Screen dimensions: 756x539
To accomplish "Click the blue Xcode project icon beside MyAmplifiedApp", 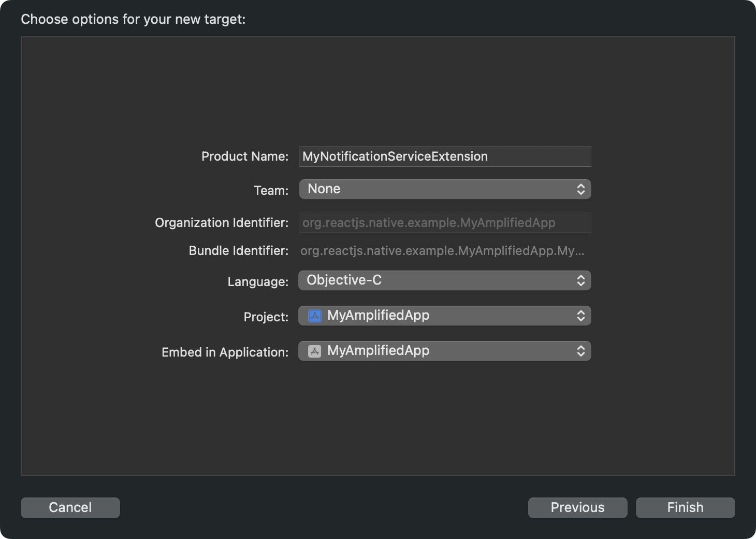I will coord(315,316).
